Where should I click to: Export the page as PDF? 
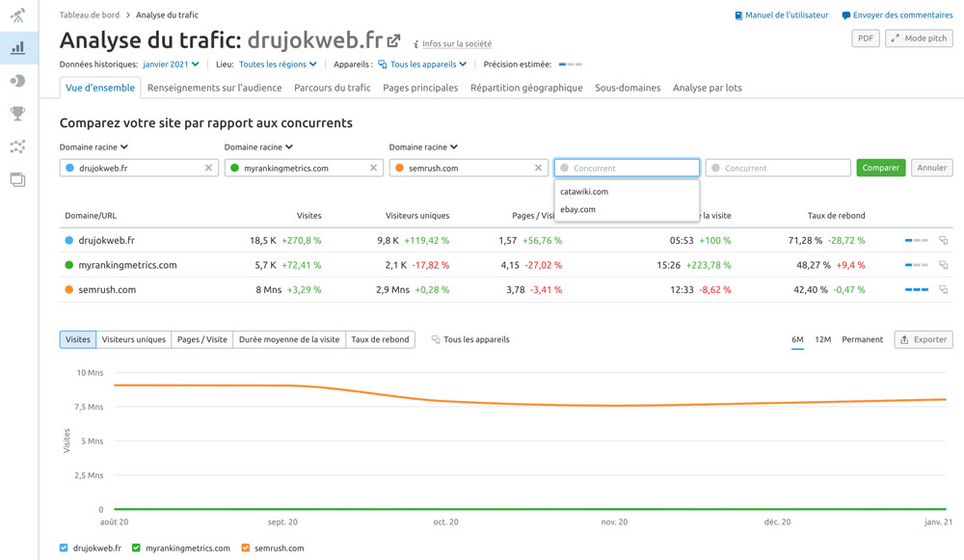click(866, 39)
